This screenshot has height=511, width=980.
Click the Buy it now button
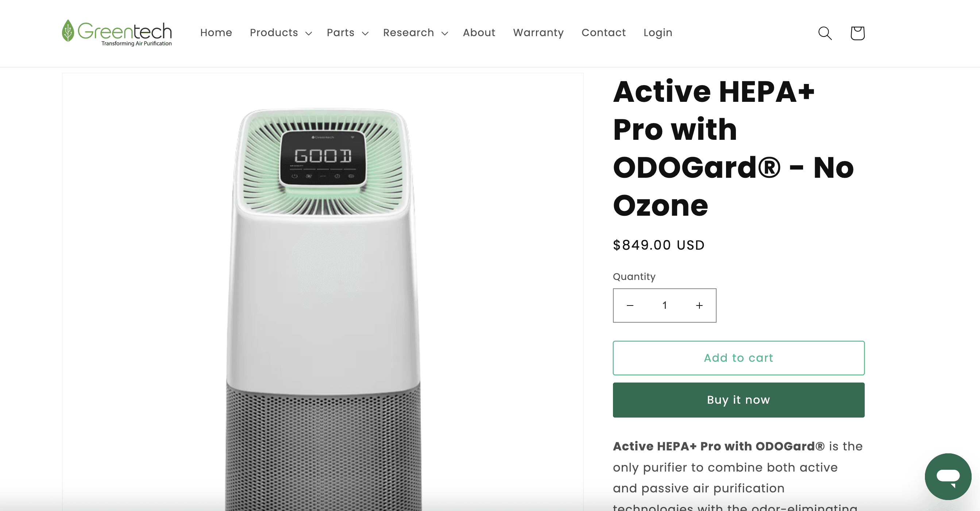coord(738,400)
